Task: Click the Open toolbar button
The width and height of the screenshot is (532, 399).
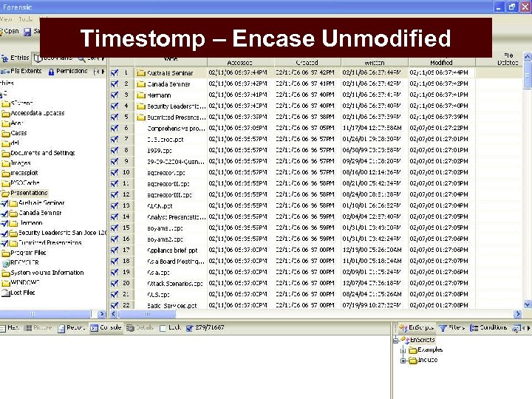Action: (x=10, y=31)
